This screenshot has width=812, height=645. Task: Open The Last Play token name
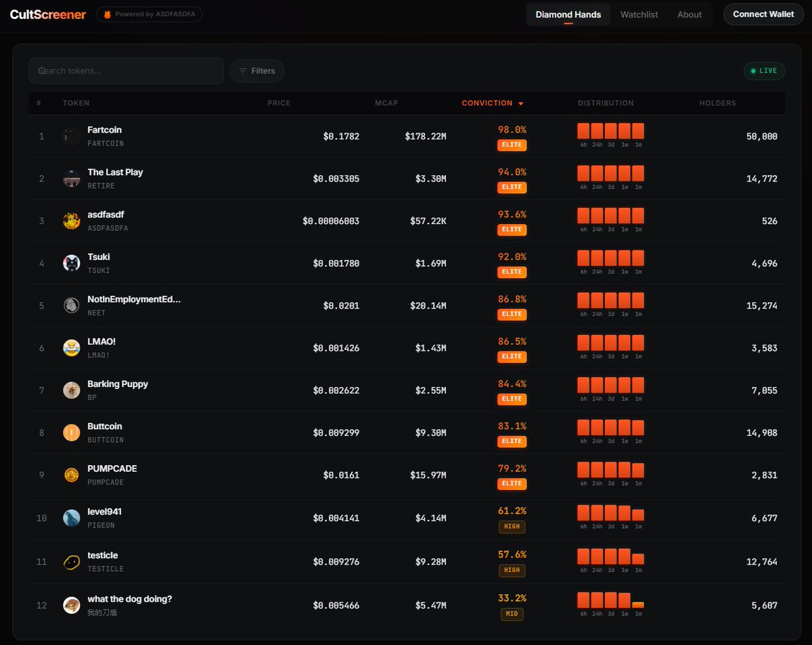click(115, 172)
